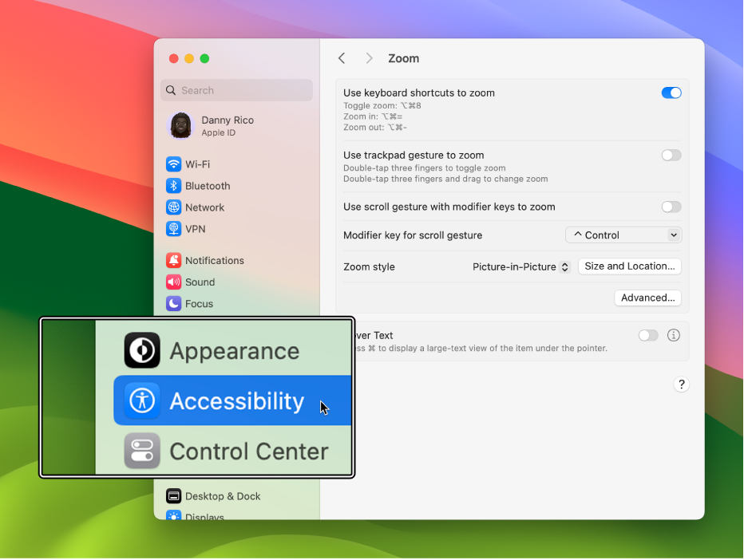
Task: Open Sound settings
Action: (x=200, y=282)
